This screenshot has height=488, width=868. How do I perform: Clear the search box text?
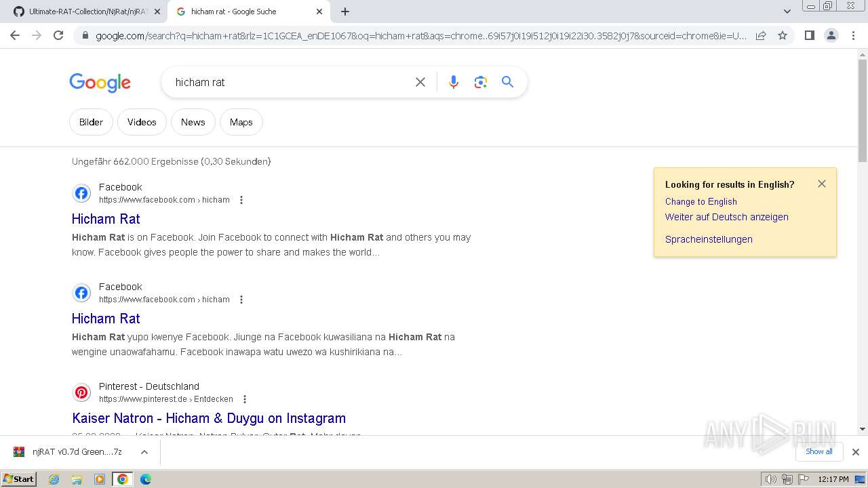point(420,82)
